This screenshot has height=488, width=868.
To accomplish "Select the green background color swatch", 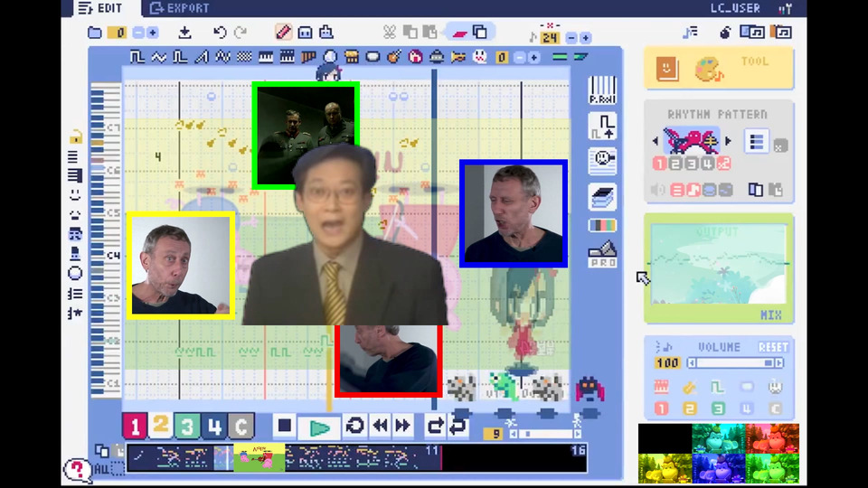I will tap(772, 467).
